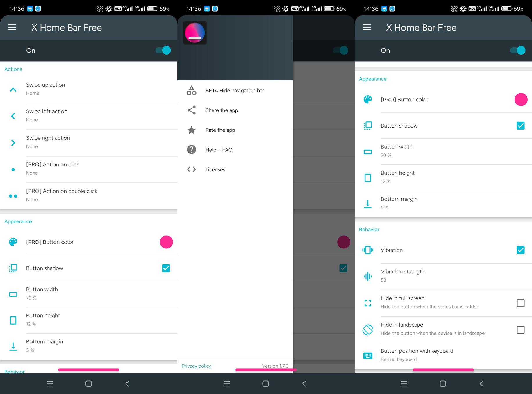Turn off the On switch in the third screen
This screenshot has width=532, height=394.
(518, 50)
